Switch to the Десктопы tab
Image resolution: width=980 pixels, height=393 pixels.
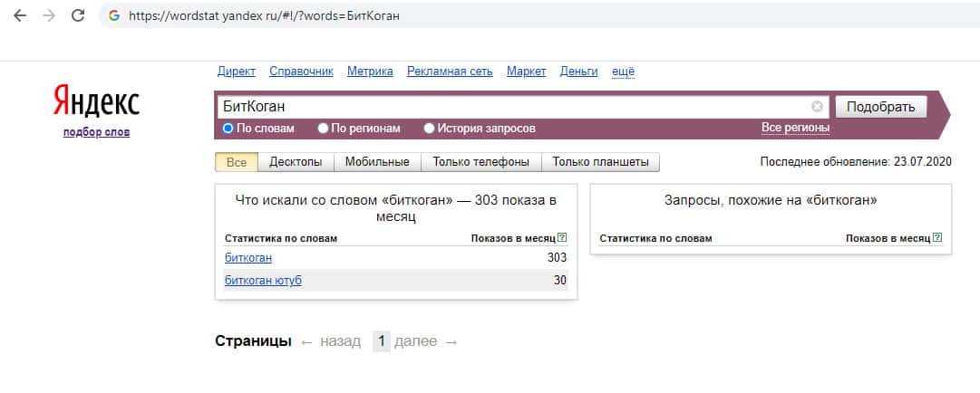[296, 163]
